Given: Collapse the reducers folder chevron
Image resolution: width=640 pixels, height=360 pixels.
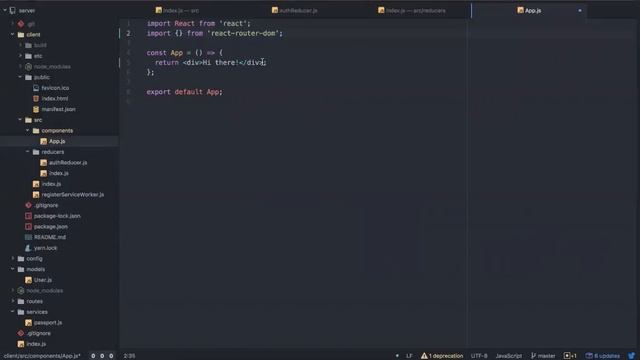Looking at the screenshot, I should (x=28, y=151).
